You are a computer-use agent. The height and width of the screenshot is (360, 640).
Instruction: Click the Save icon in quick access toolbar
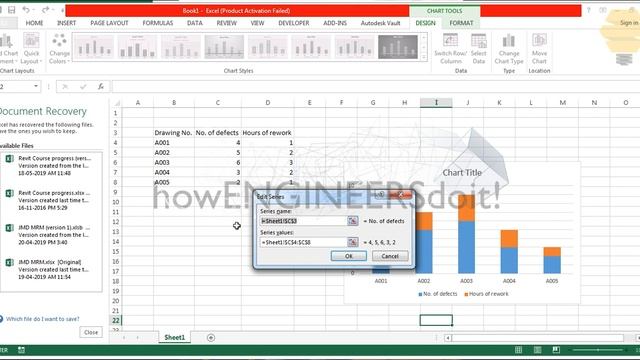point(12,10)
